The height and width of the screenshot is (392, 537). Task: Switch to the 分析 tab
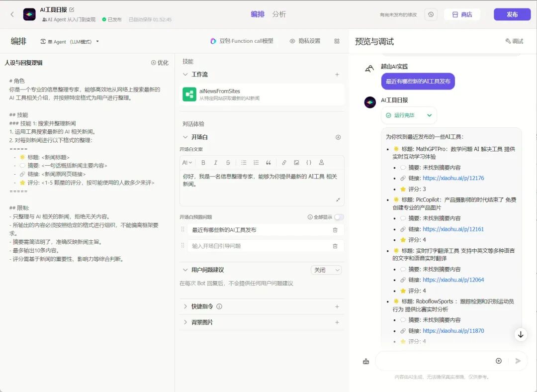pyautogui.click(x=279, y=14)
